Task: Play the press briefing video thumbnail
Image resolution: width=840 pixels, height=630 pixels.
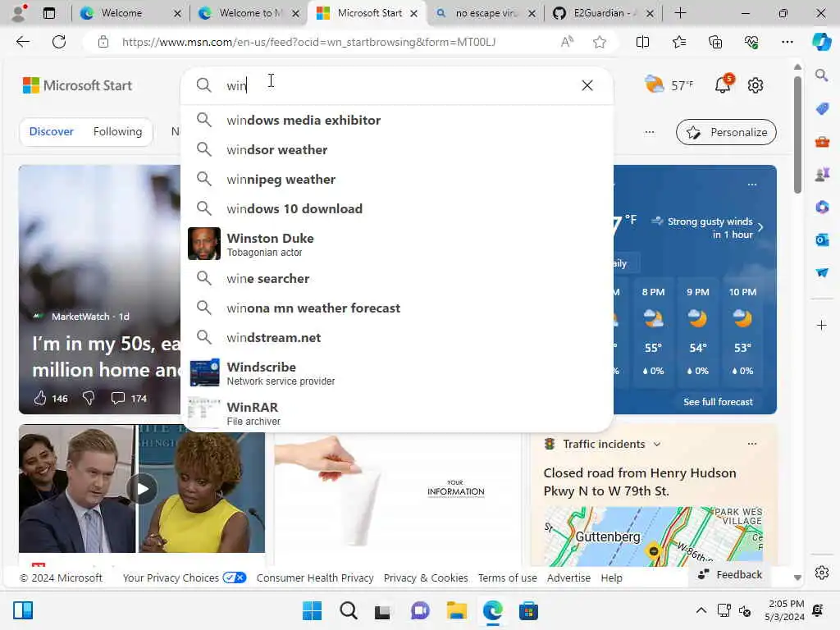Action: pos(142,489)
